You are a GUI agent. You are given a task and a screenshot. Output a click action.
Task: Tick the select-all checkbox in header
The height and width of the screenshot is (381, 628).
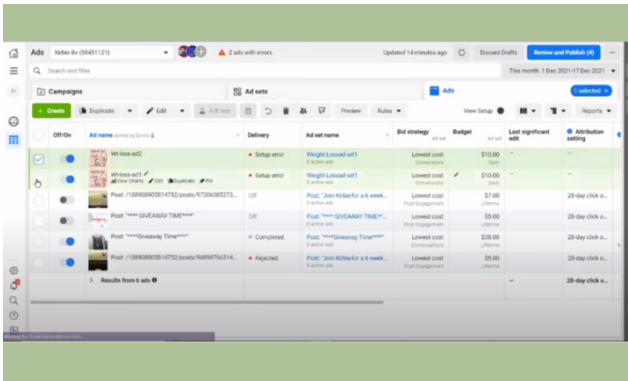point(38,135)
